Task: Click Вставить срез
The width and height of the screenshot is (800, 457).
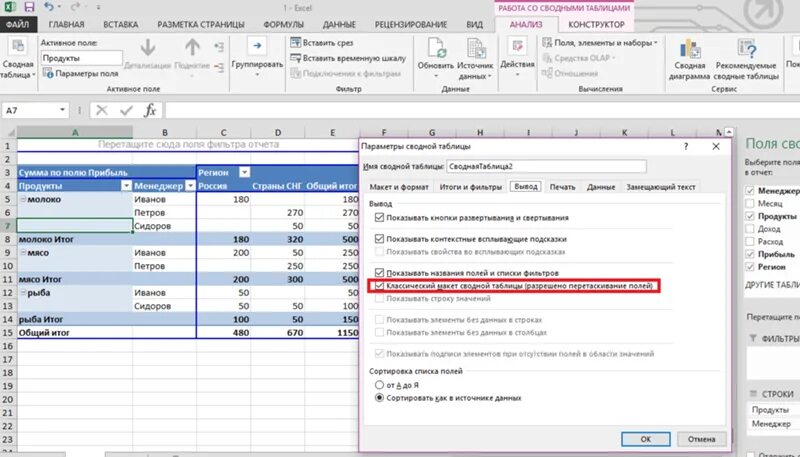Action: tap(322, 43)
